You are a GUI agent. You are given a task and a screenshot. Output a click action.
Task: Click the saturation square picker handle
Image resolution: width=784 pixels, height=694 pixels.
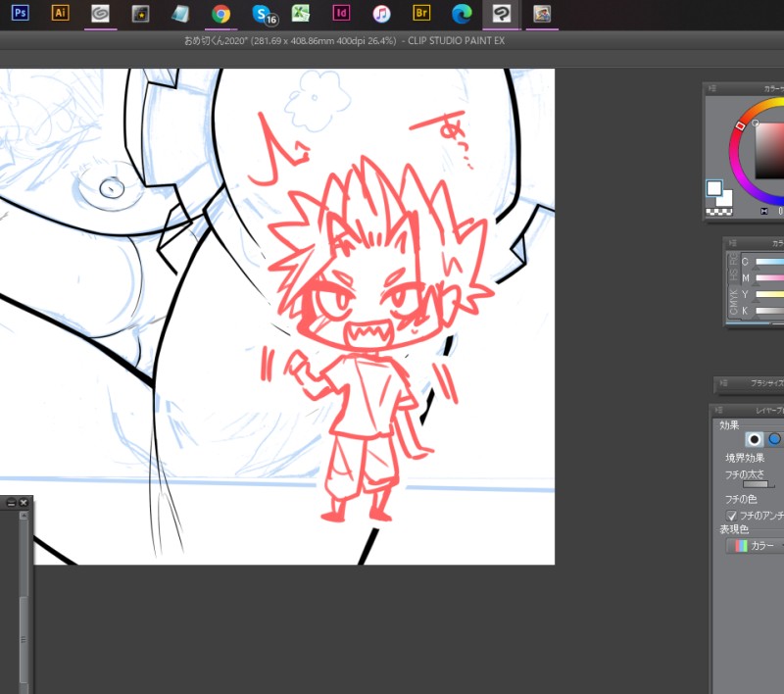pos(755,123)
